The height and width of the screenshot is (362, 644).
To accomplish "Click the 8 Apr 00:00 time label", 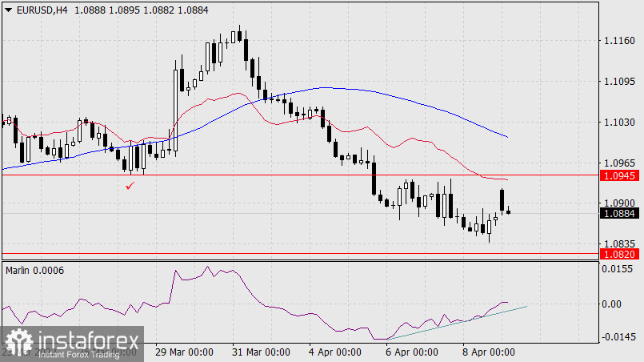I will coord(488,352).
